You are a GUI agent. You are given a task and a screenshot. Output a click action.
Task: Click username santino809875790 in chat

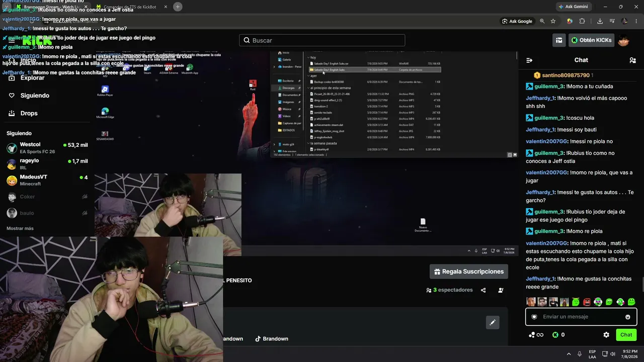click(566, 75)
